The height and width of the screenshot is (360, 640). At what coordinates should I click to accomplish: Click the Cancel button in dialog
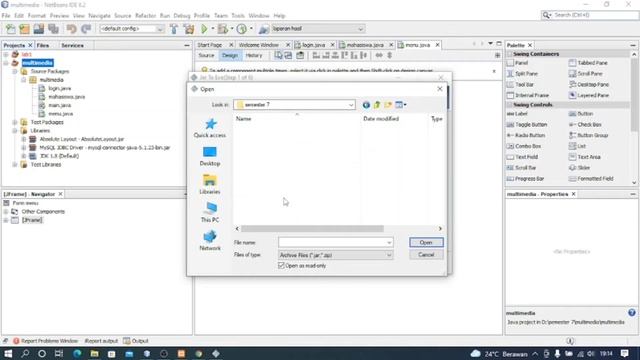coord(426,255)
